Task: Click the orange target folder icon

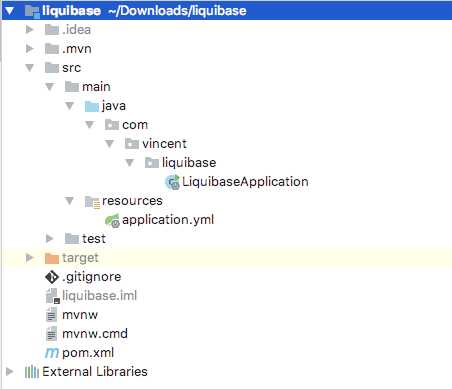Action: [x=52, y=258]
